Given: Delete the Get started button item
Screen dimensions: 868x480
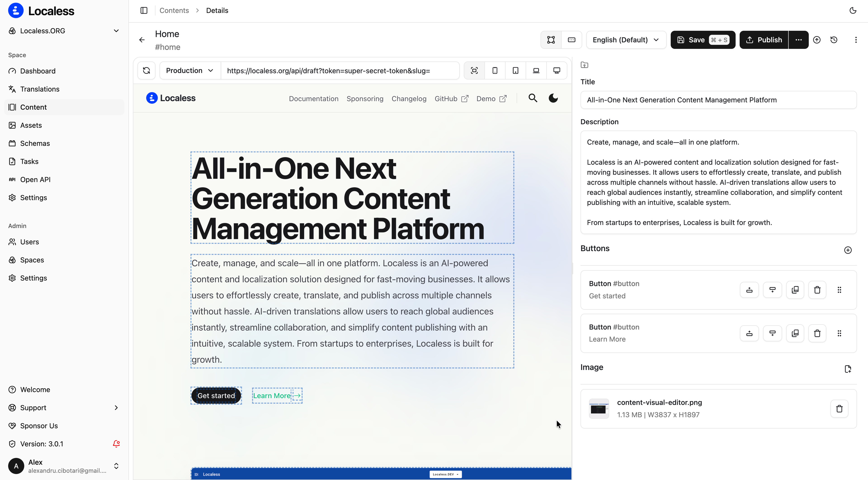Looking at the screenshot, I should coord(817,290).
